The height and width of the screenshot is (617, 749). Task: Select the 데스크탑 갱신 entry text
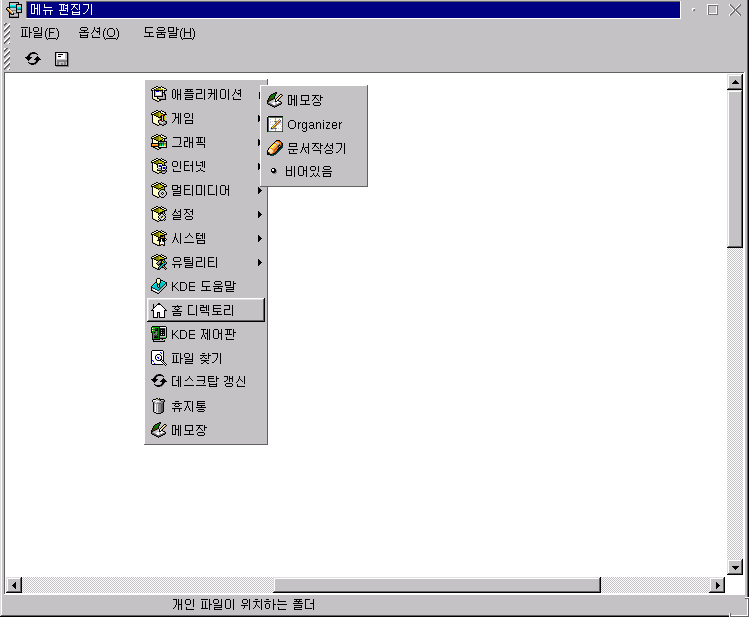[x=208, y=381]
